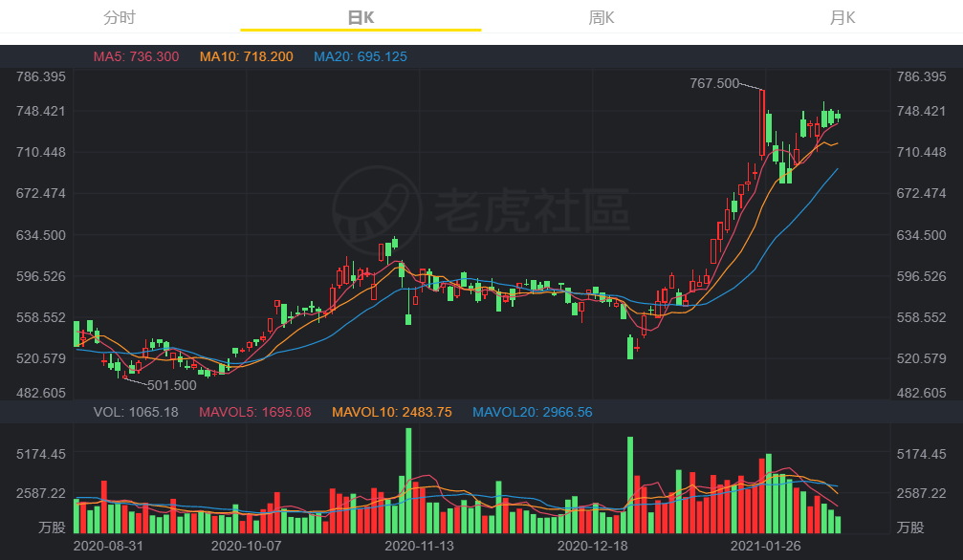Click the MAVOL5: 1695.08 label
963x560 pixels.
pyautogui.click(x=255, y=412)
